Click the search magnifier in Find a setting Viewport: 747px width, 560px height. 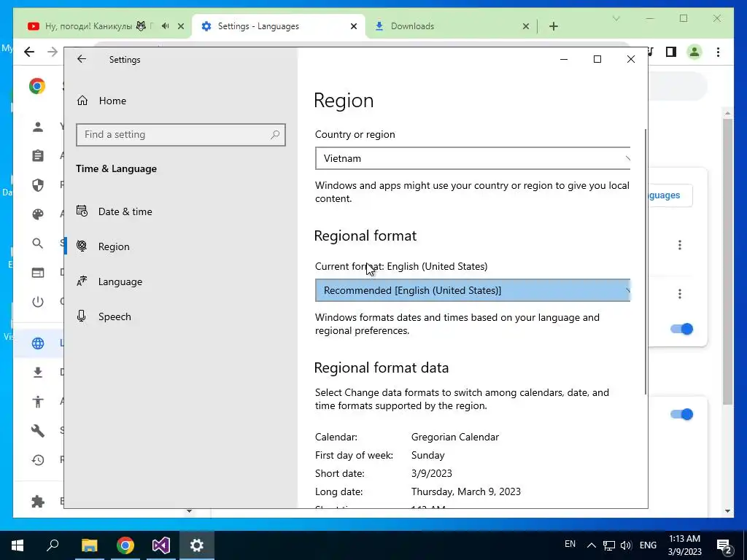275,135
